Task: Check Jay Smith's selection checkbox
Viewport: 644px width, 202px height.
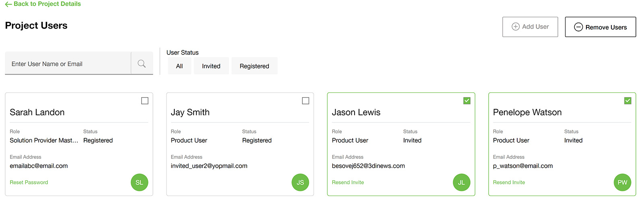Action: click(305, 101)
